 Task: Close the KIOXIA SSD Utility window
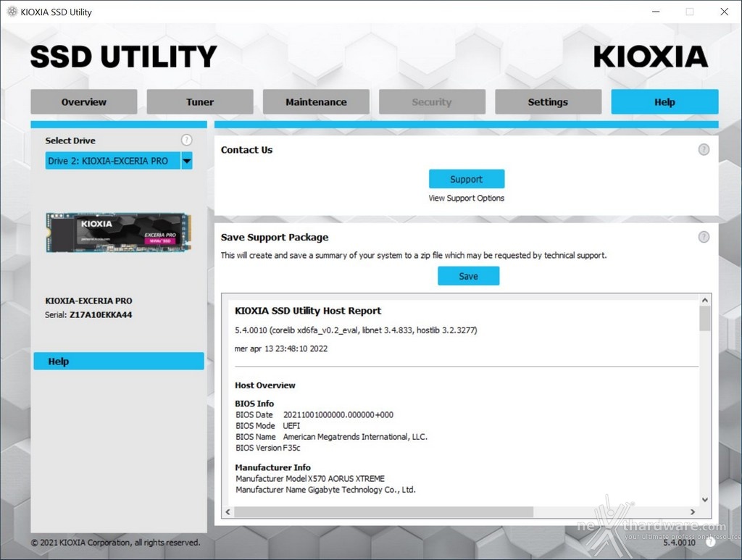[724, 12]
